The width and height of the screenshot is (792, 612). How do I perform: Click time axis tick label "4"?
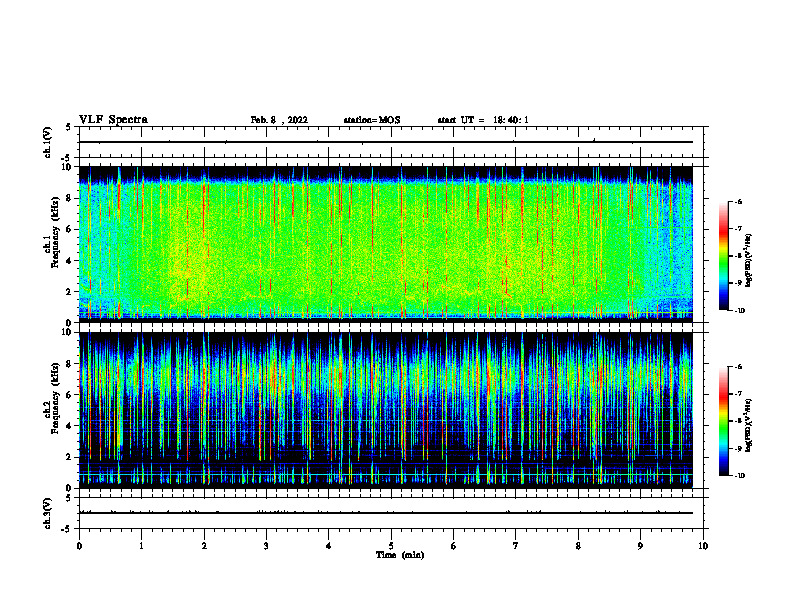(x=329, y=546)
